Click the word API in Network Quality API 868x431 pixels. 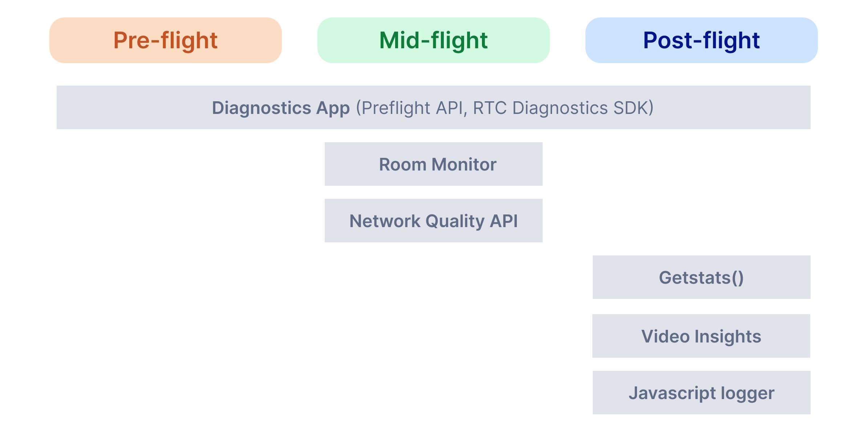[x=504, y=221]
